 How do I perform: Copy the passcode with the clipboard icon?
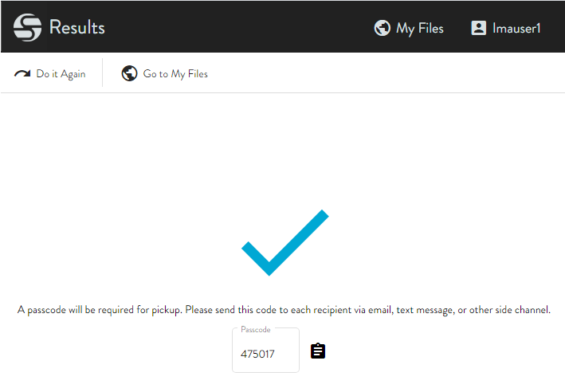point(318,351)
